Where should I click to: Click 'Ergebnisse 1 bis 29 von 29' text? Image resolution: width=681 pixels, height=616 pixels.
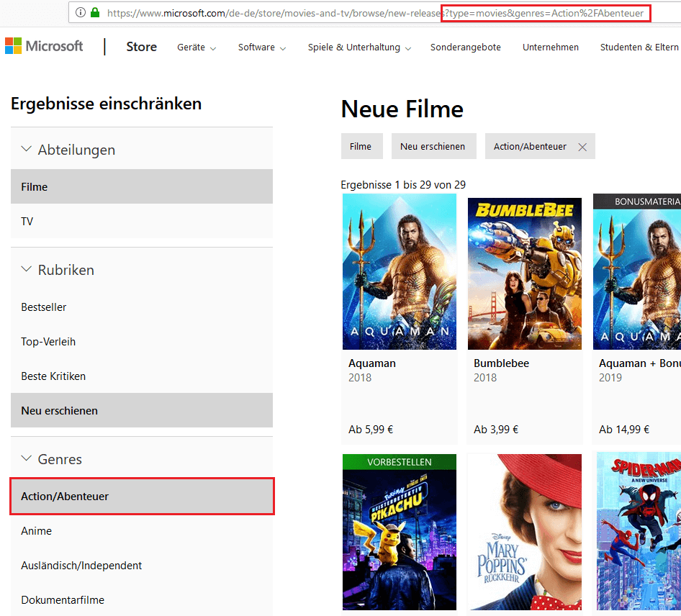[x=403, y=184]
